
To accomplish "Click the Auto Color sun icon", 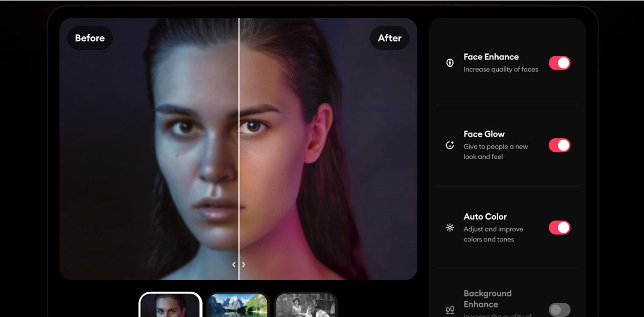I will 450,228.
